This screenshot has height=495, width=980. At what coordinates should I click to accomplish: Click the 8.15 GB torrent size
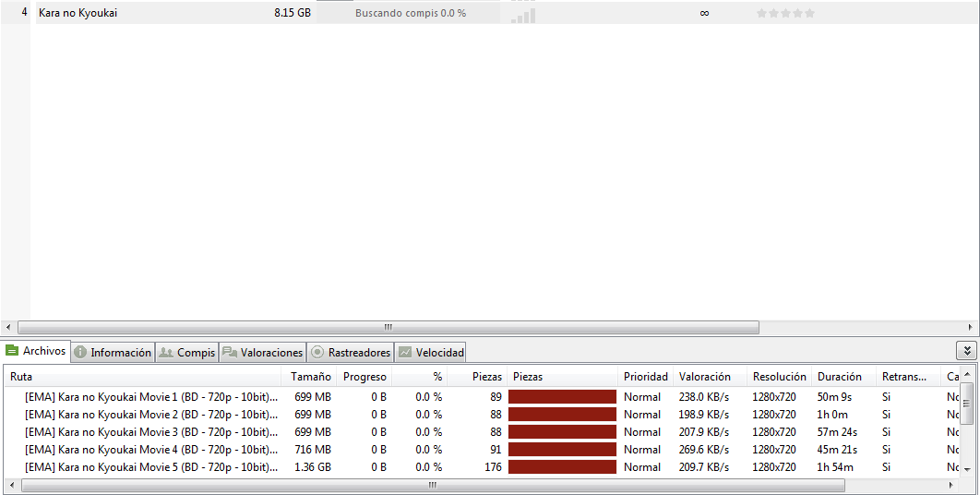click(293, 13)
